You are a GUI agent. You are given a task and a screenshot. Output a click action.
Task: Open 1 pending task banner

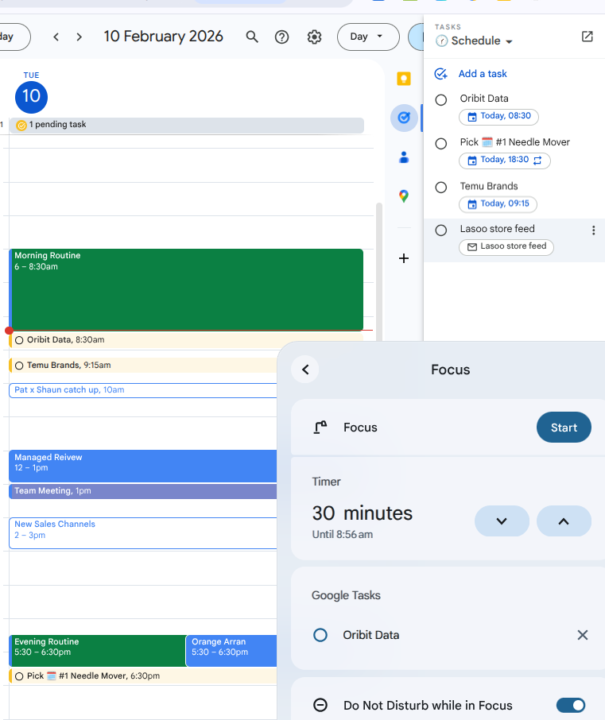point(186,125)
